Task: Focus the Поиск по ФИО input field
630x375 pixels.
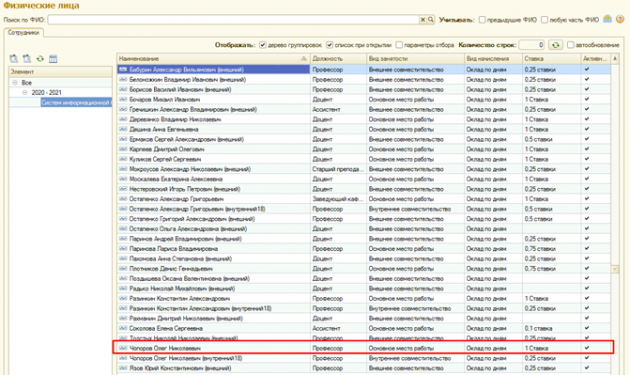Action: pyautogui.click(x=233, y=20)
